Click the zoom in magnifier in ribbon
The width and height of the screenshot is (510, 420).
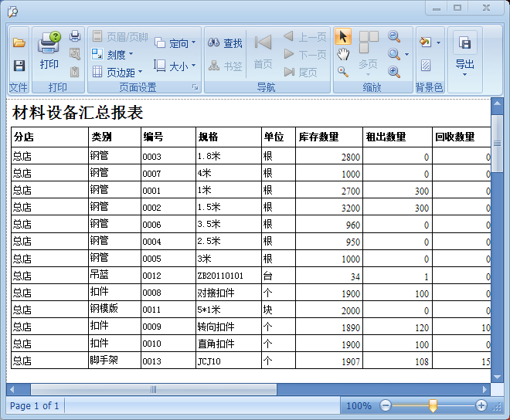coord(394,72)
